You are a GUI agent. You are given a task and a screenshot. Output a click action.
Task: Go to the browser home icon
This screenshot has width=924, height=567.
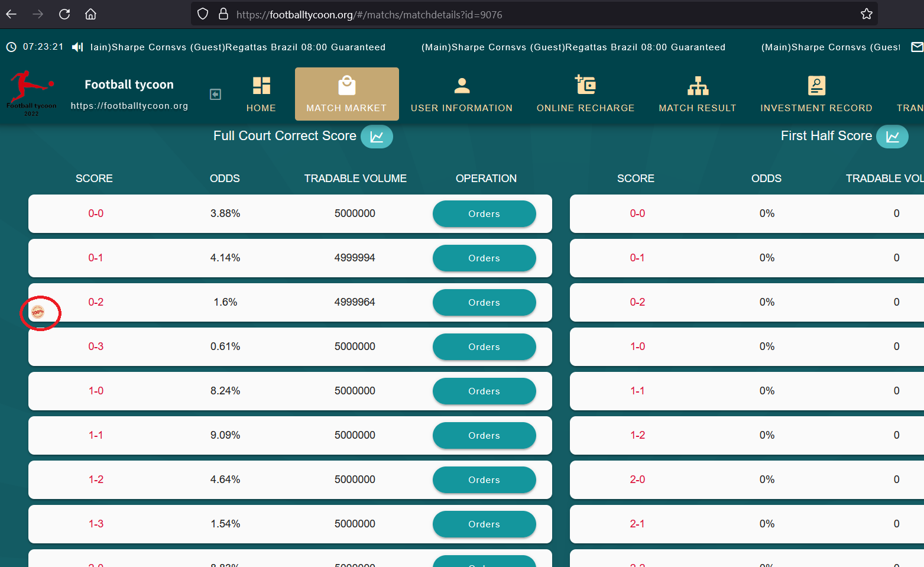(x=90, y=14)
